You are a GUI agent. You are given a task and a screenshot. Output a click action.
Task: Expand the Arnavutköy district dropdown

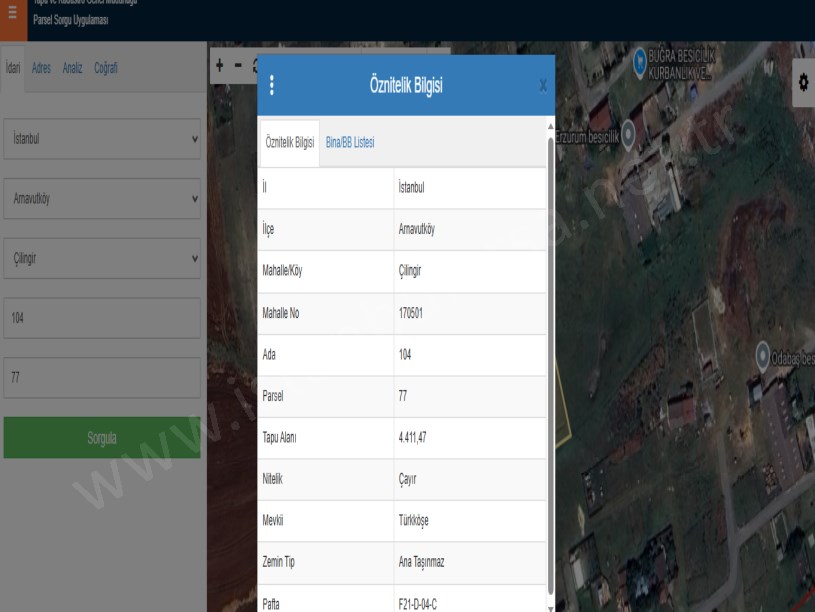(102, 199)
